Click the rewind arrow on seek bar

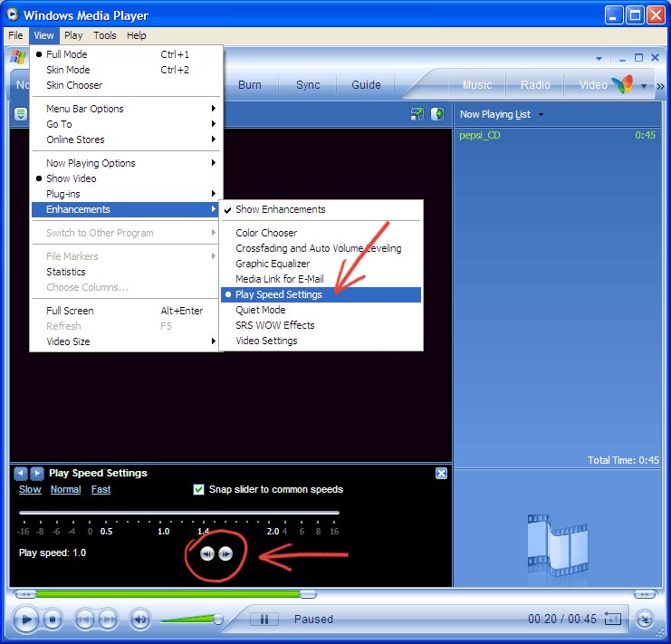pyautogui.click(x=25, y=594)
